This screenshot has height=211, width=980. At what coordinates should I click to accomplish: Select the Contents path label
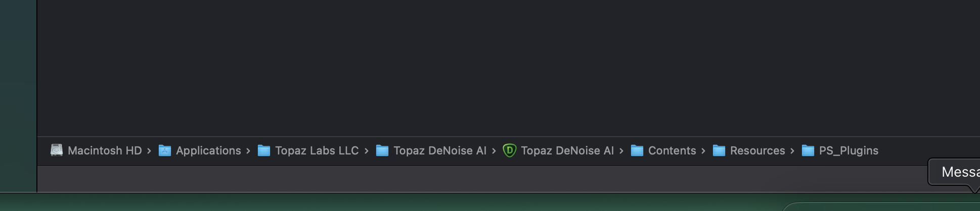672,150
